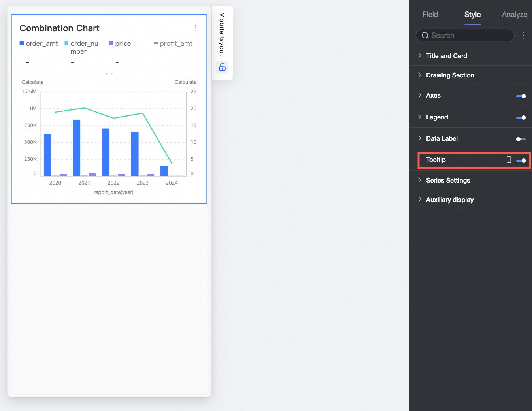Screen dimensions: 532x411
Task: Click the 2021 blue order_amt bar
Action: coord(77,148)
